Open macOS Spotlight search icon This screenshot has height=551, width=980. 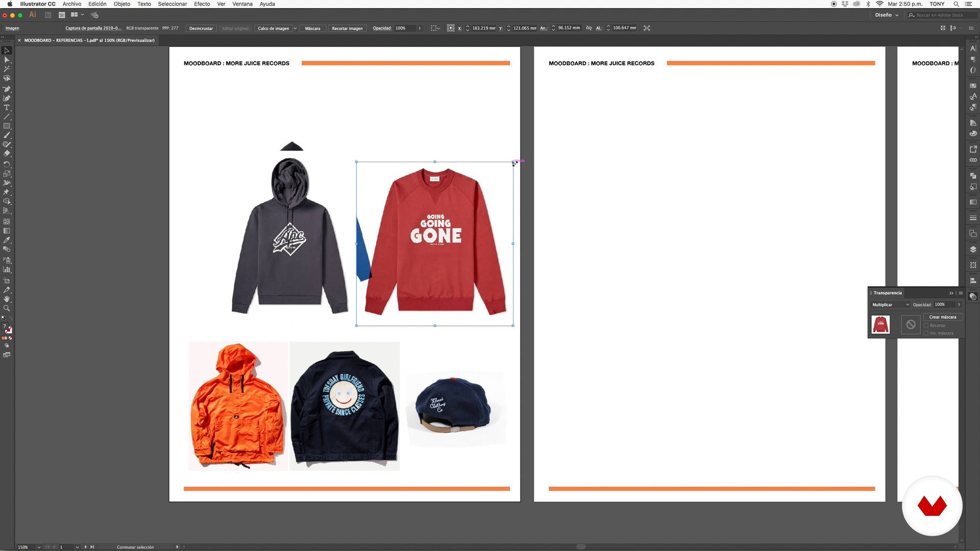956,4
